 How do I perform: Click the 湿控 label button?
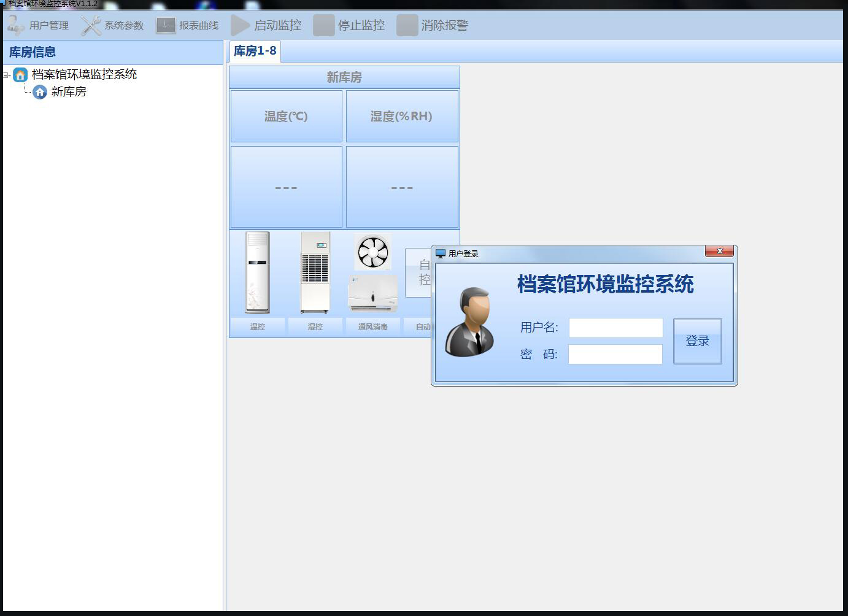pos(315,327)
